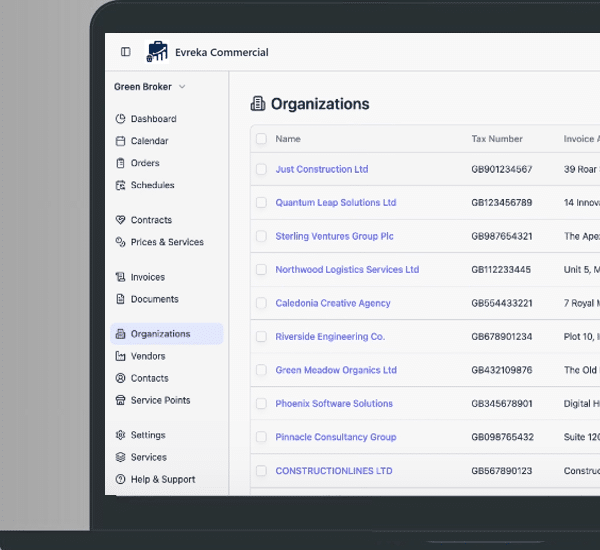Collapse sidebar using the panel toggle icon

tap(126, 52)
